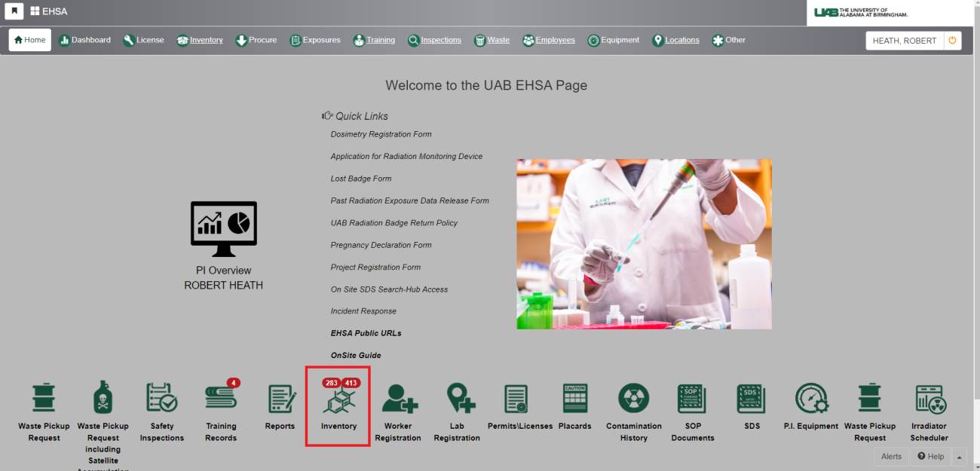Viewport: 980px width, 471px height.
Task: Open the Dosimetry Registration Form link
Action: [x=381, y=134]
